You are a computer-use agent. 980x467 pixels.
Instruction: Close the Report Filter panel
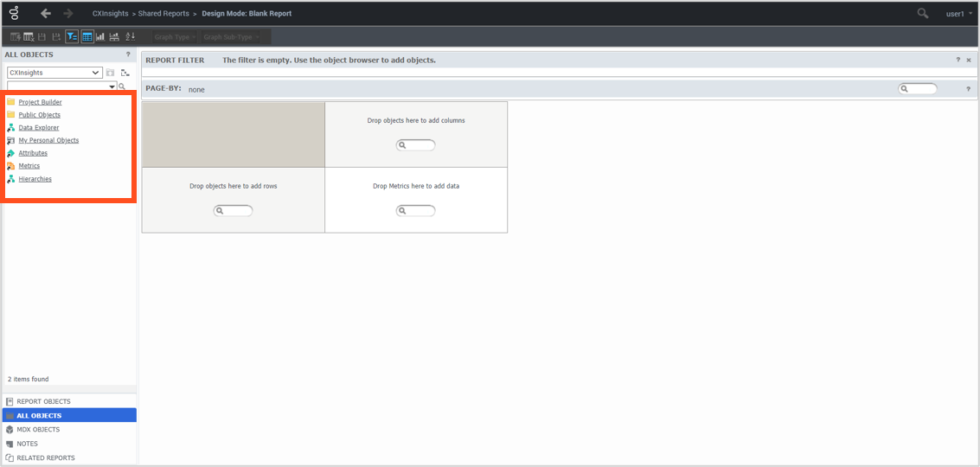coord(969,61)
